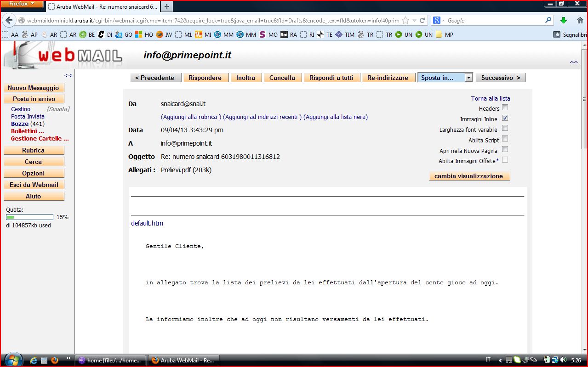Open the M1 bookmark
The image size is (588, 367).
click(x=183, y=34)
